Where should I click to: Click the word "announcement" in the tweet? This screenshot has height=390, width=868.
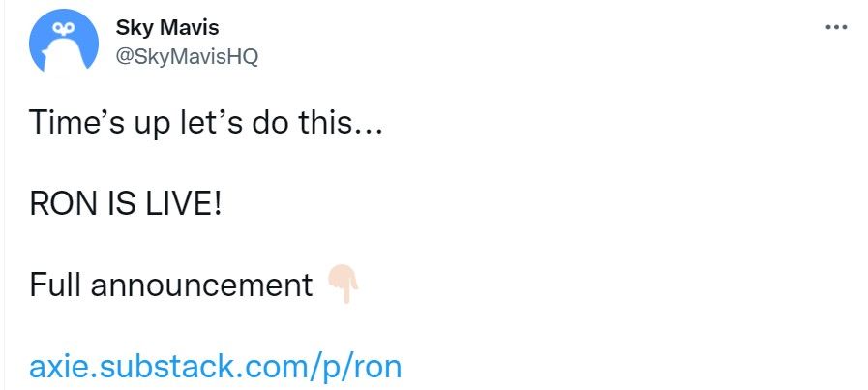202,286
